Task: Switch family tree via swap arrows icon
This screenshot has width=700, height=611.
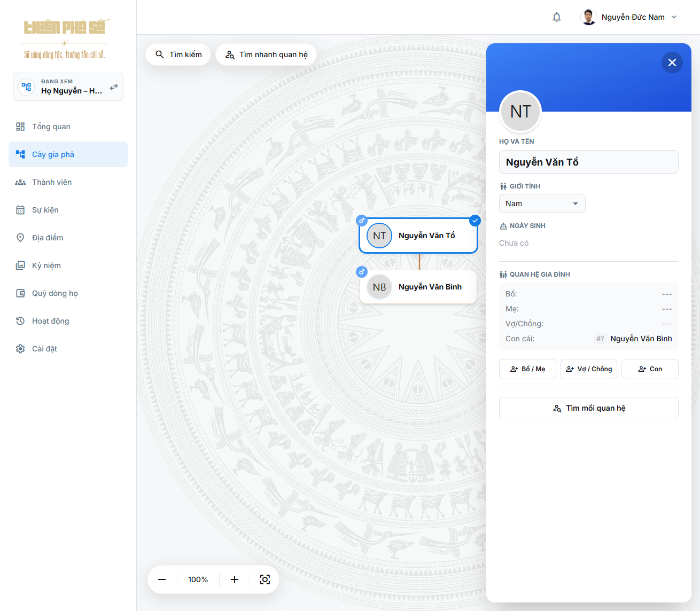Action: click(114, 87)
